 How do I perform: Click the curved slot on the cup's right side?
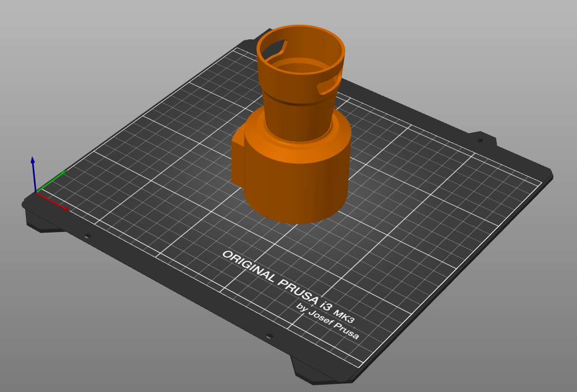(327, 85)
